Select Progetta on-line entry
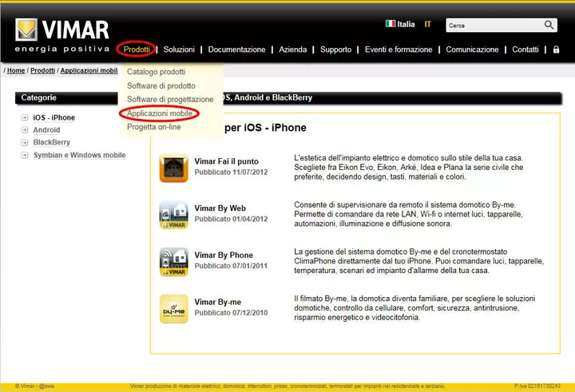 click(x=153, y=127)
